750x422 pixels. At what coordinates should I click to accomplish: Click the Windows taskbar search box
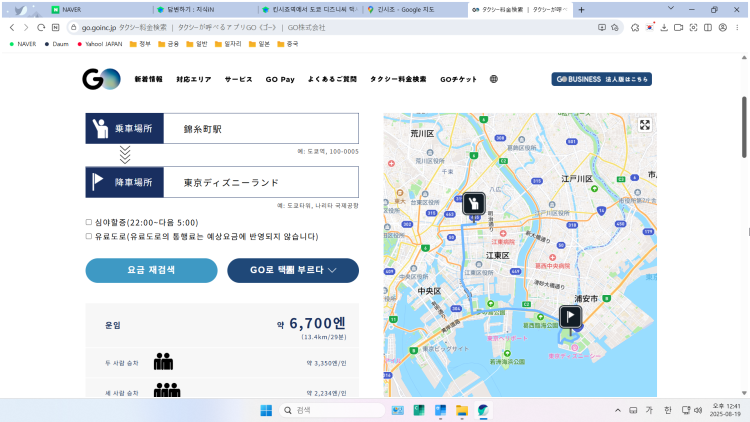point(332,410)
